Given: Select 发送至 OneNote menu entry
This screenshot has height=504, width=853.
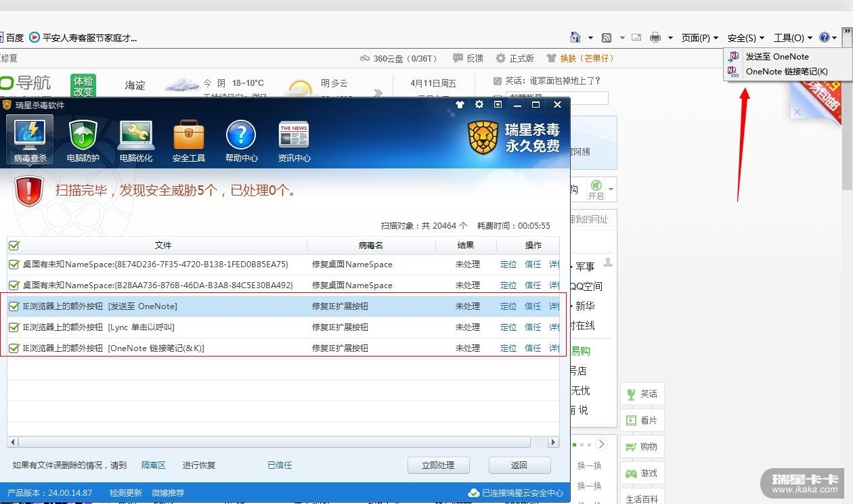Looking at the screenshot, I should point(777,57).
